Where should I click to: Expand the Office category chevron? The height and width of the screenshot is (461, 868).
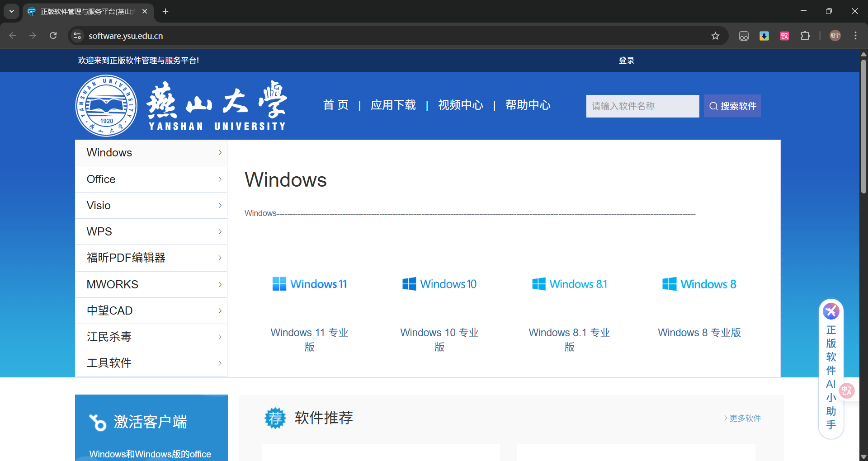click(220, 179)
